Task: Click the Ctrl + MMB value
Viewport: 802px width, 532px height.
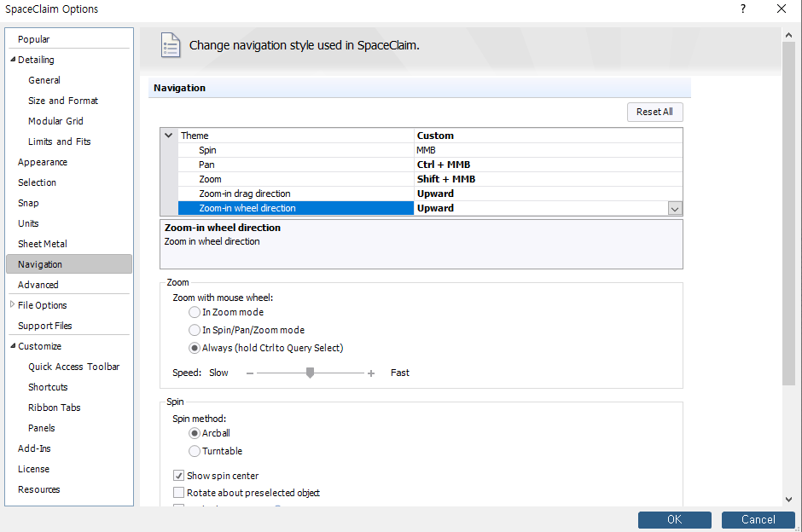Action: point(444,165)
